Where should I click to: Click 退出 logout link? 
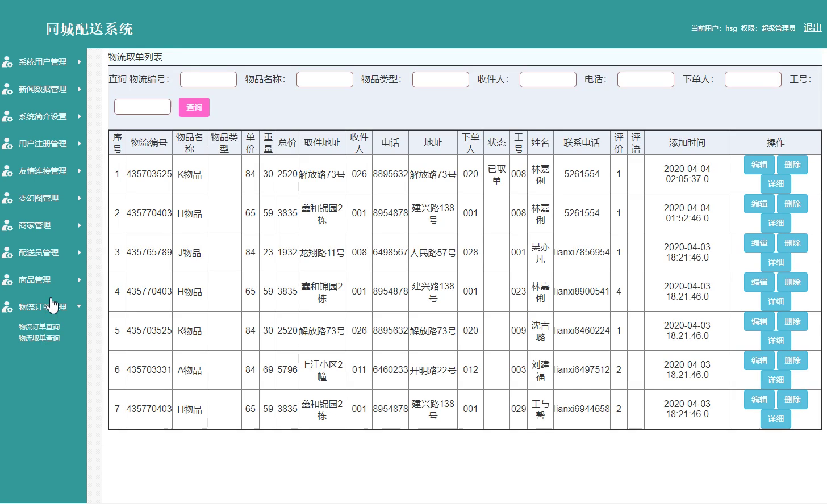coord(813,28)
